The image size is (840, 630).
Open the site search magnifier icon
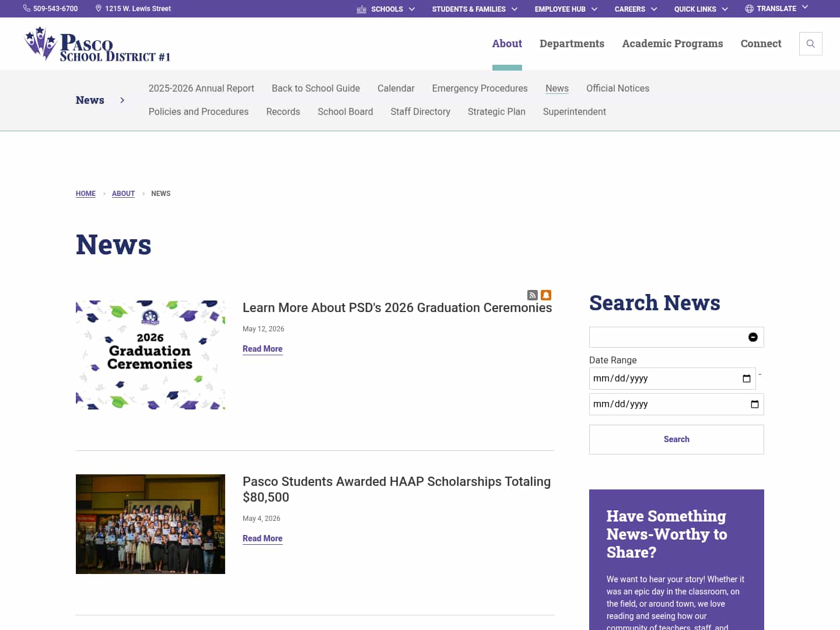[810, 44]
